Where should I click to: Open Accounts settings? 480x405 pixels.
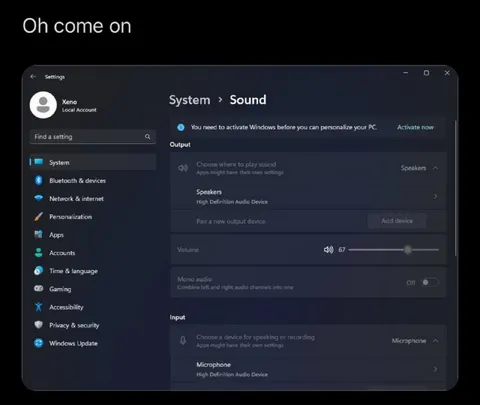(x=93, y=253)
